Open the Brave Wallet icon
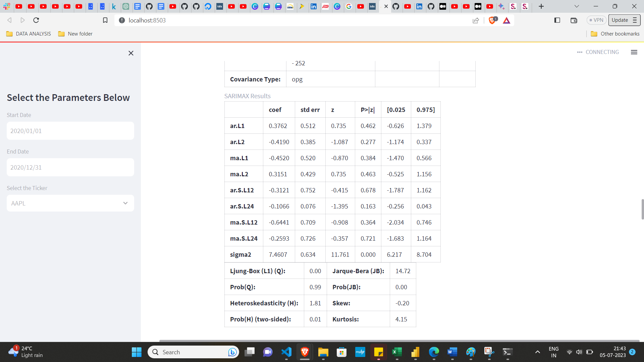 coord(574,20)
